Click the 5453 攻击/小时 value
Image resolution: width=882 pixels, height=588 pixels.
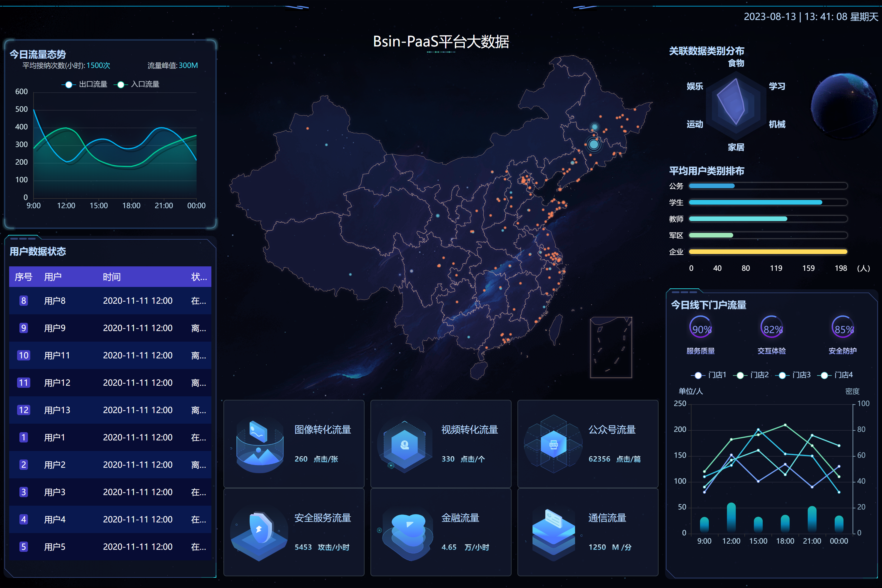pyautogui.click(x=322, y=547)
